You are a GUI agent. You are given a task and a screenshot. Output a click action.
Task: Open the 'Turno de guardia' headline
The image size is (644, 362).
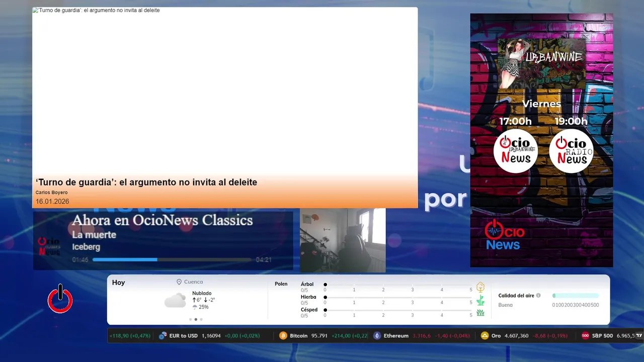point(146,183)
